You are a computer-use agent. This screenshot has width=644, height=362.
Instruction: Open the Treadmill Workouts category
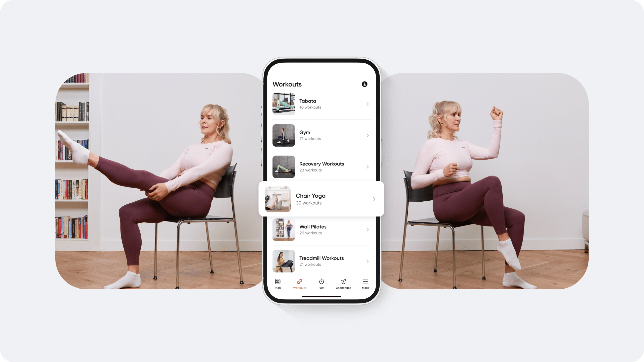(x=321, y=261)
